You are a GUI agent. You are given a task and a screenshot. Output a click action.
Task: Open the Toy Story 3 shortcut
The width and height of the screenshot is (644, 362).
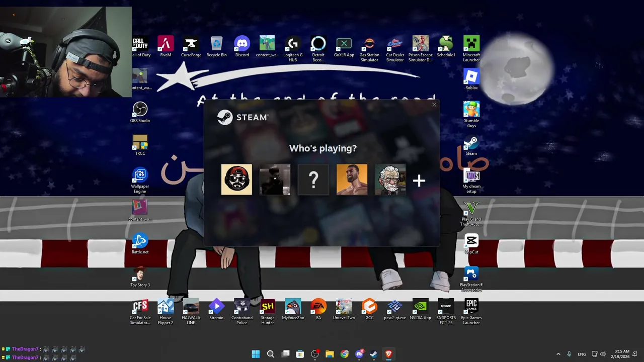140,277
